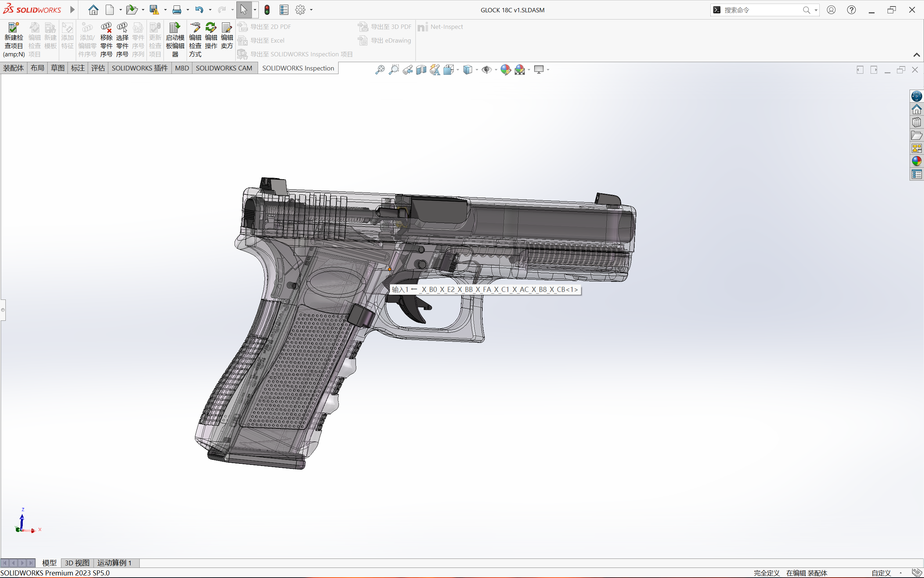924x578 pixels.
Task: Click the Open file icon
Action: 132,10
